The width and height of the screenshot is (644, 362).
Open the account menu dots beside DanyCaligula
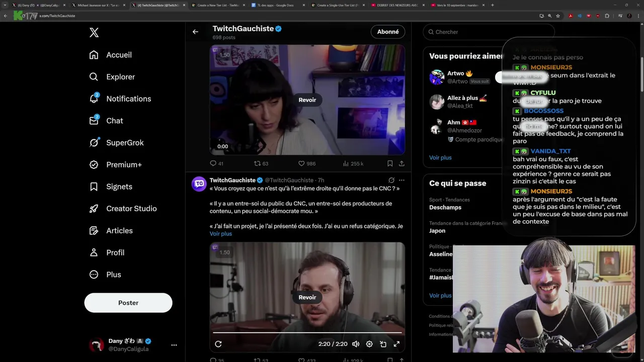pyautogui.click(x=174, y=345)
